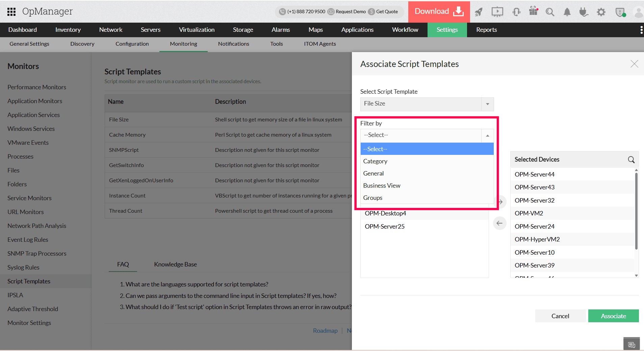Switch to the Discovery sub-tab
This screenshot has width=644, height=351.
tap(82, 44)
